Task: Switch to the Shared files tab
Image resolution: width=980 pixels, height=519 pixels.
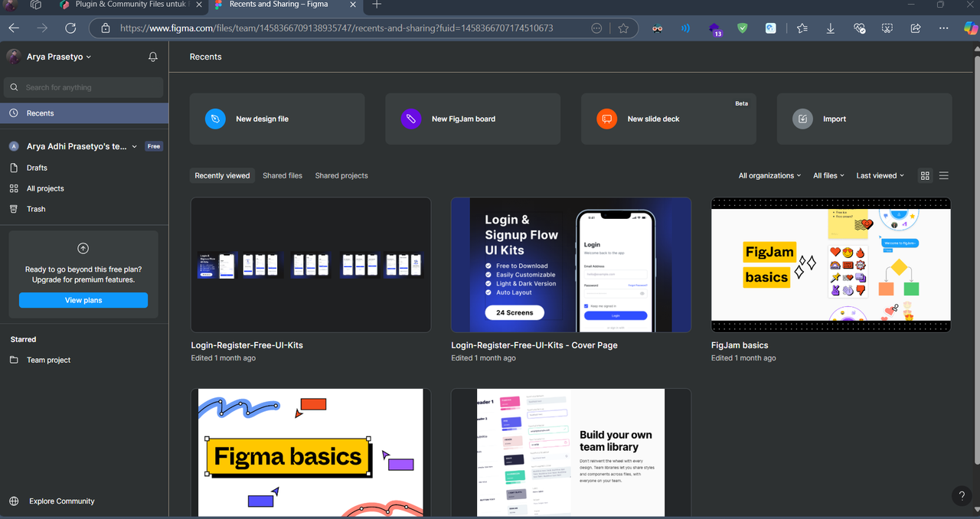Action: tap(283, 175)
